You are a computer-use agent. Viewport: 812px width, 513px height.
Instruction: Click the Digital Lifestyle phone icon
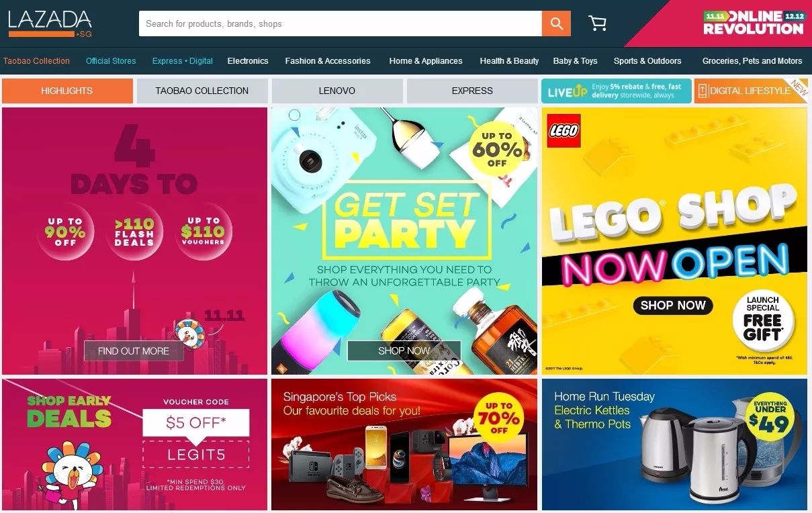pos(702,91)
